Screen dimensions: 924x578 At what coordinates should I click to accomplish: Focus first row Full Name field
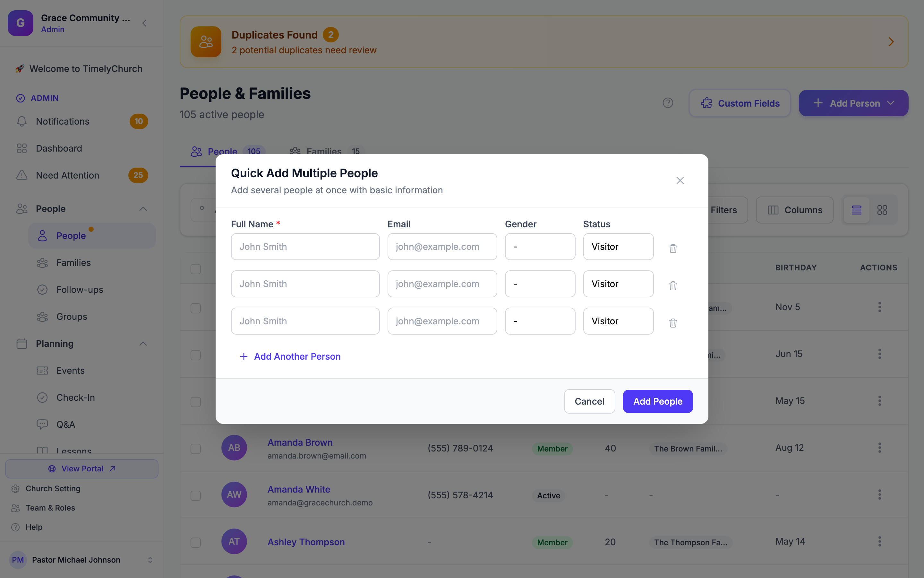[305, 247]
